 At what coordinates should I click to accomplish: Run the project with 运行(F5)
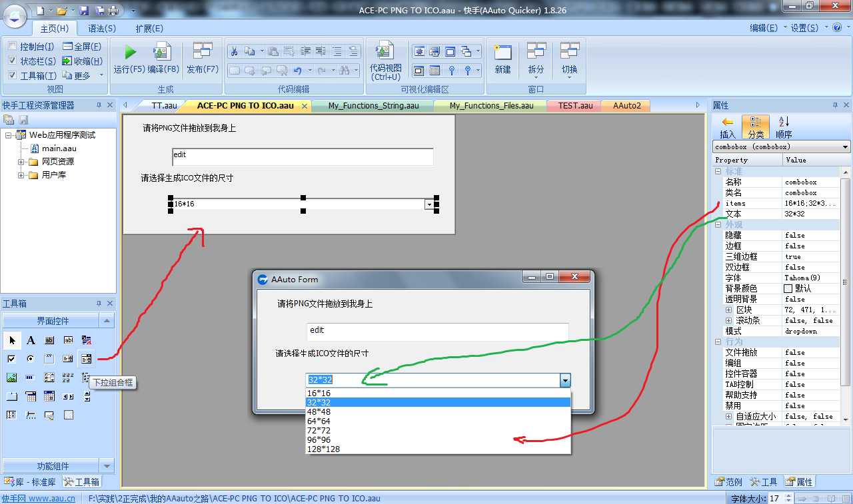point(129,58)
